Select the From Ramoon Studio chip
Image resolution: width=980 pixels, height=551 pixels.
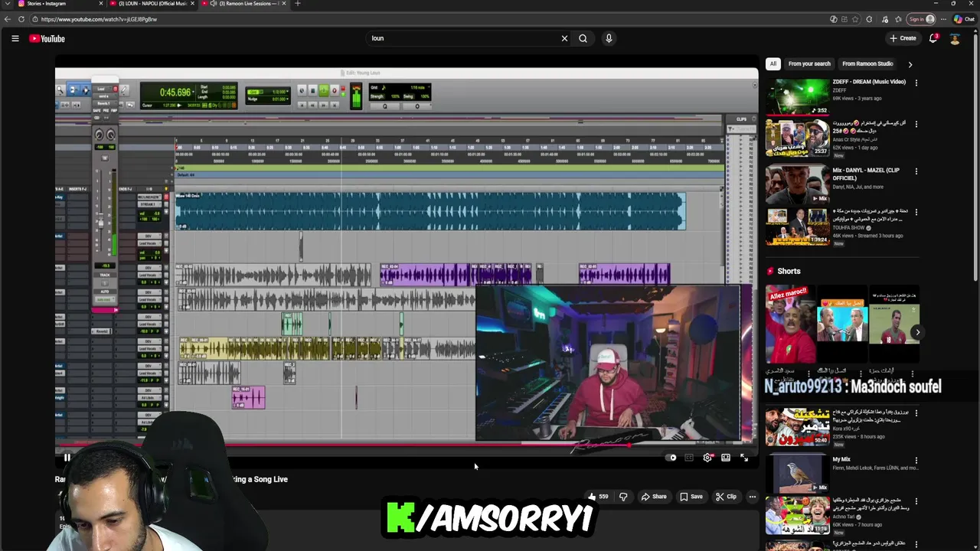[867, 64]
